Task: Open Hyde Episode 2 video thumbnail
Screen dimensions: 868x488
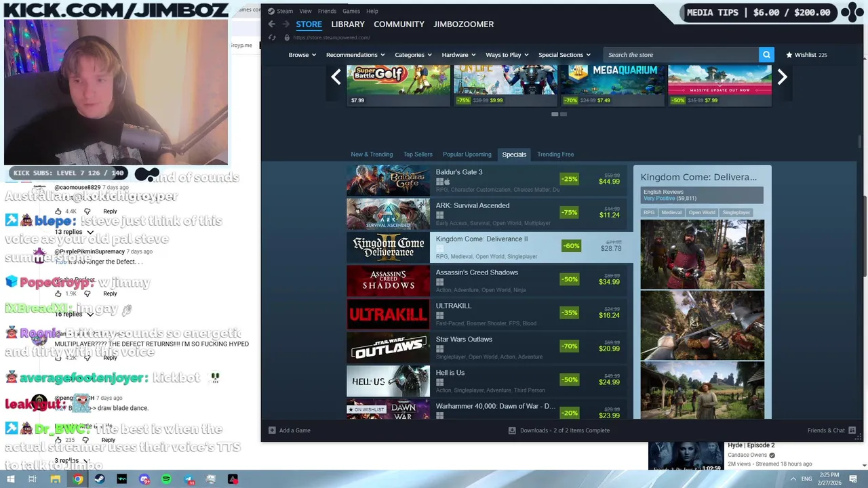Action: 686,455
